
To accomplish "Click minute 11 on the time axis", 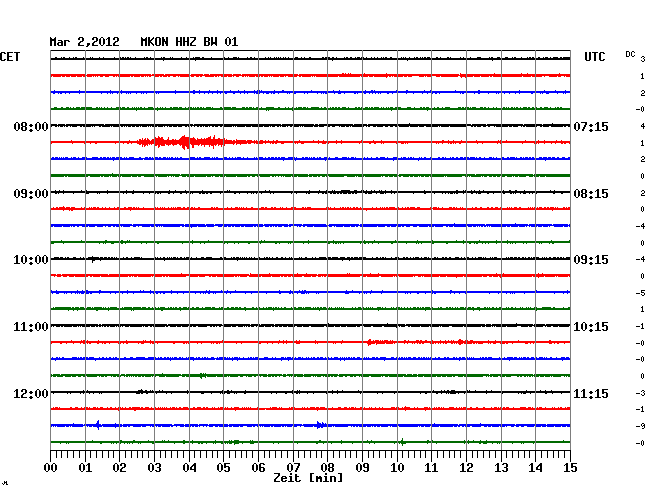I will (x=431, y=467).
